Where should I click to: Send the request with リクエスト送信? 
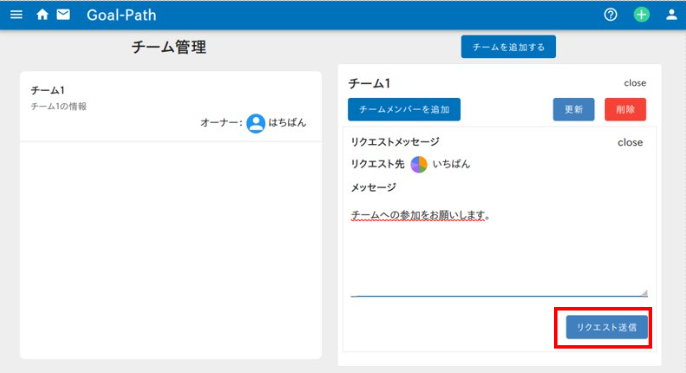tap(606, 327)
